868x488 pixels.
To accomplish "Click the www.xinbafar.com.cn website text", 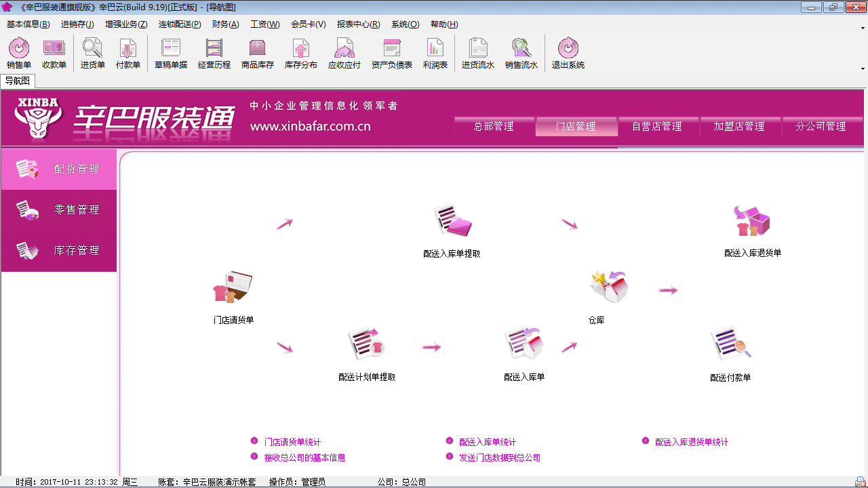I will coord(310,126).
